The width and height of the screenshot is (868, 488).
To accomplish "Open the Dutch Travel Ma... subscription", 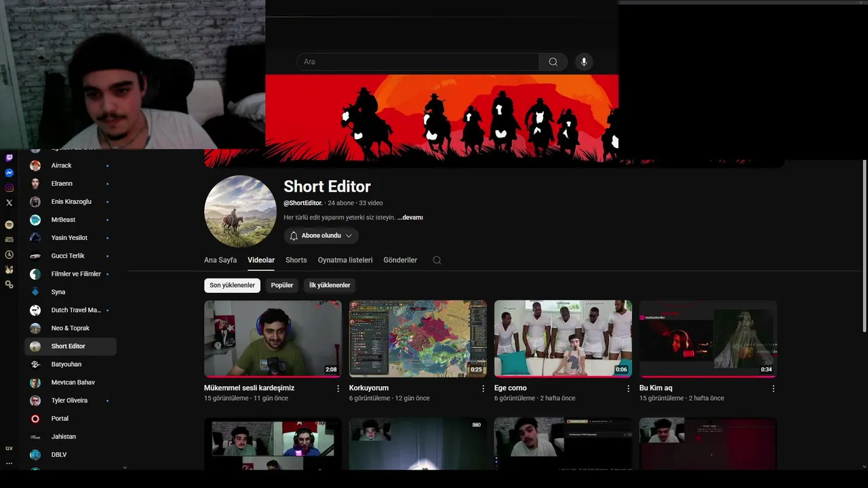I will click(x=71, y=310).
